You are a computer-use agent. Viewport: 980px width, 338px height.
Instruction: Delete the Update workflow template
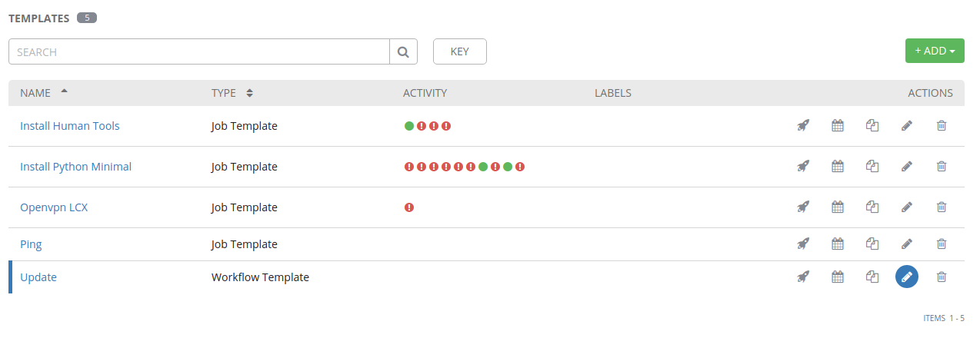point(942,277)
